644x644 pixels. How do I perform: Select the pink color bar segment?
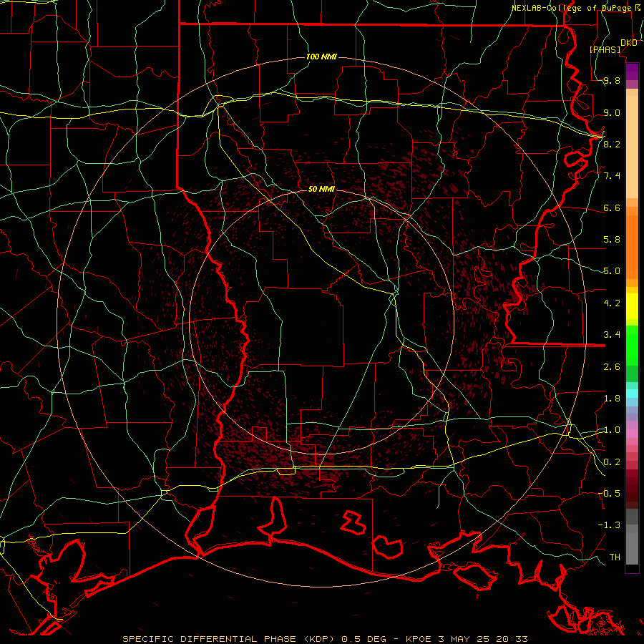pyautogui.click(x=632, y=434)
